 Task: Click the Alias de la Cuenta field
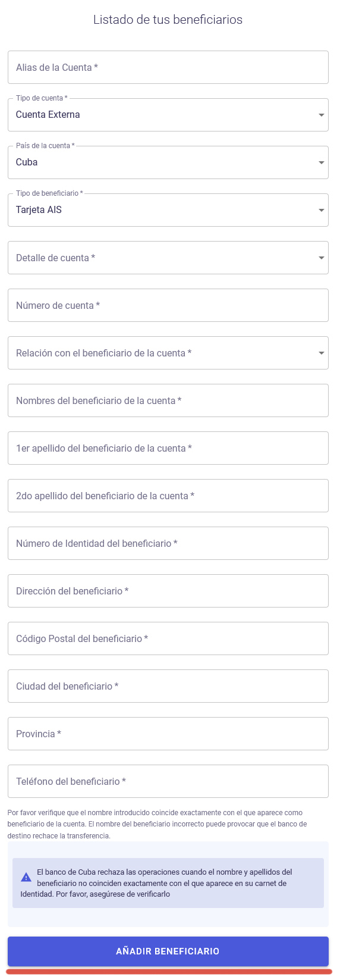pyautogui.click(x=168, y=67)
